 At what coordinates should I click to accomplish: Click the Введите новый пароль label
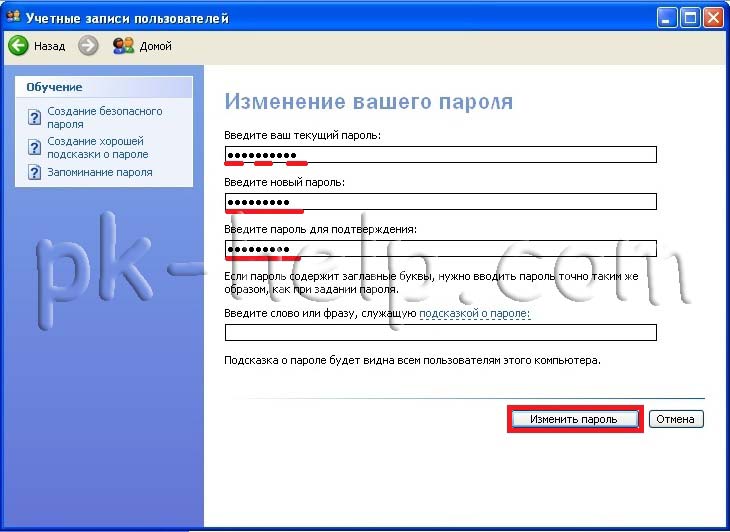(x=284, y=182)
